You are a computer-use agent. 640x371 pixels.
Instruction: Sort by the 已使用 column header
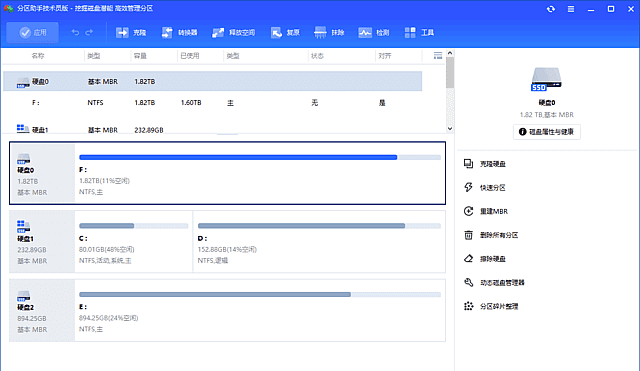pyautogui.click(x=190, y=56)
